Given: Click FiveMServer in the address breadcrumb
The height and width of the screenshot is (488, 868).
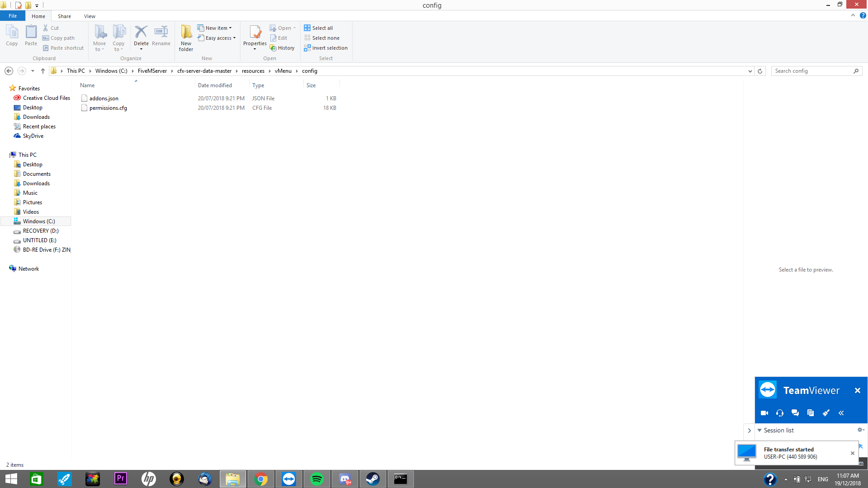Looking at the screenshot, I should pos(152,71).
